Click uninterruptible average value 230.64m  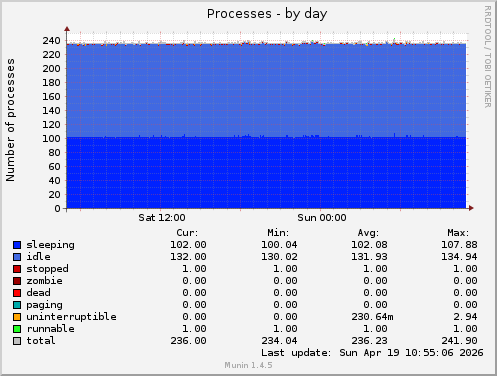coord(372,317)
